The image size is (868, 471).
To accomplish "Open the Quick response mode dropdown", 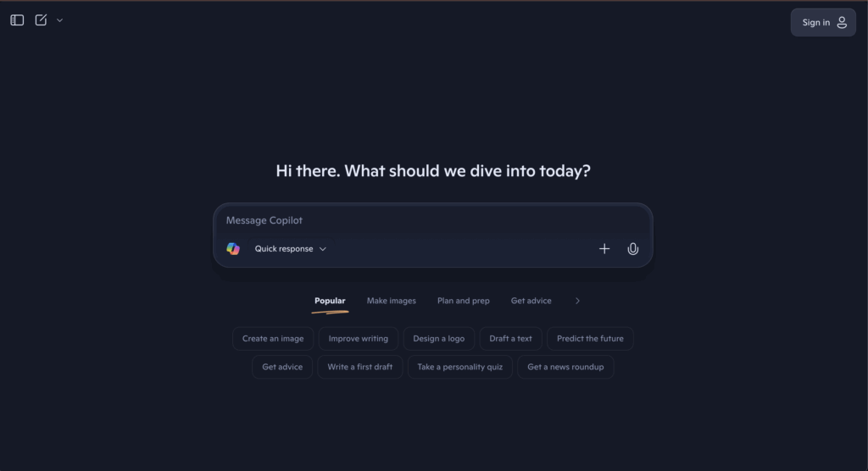I will point(290,249).
